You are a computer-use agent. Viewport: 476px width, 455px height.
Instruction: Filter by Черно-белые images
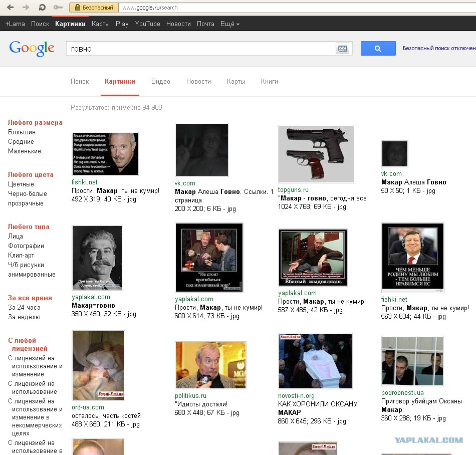point(28,193)
